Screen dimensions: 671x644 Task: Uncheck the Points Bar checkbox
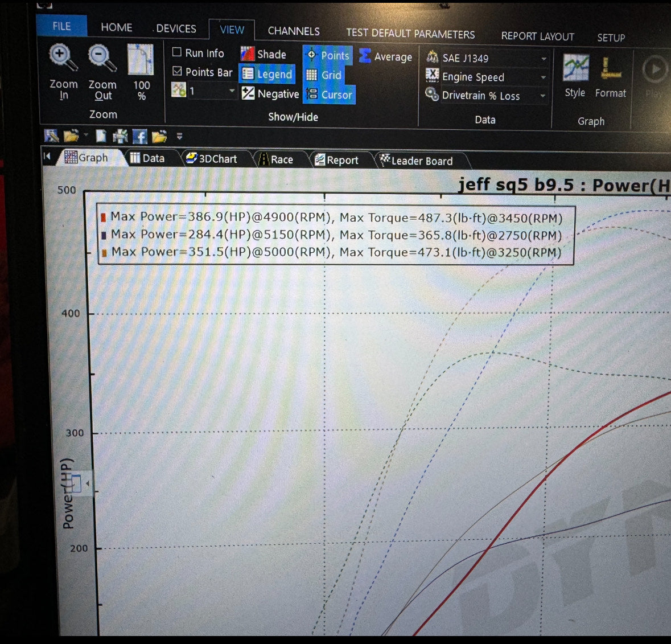pyautogui.click(x=177, y=71)
